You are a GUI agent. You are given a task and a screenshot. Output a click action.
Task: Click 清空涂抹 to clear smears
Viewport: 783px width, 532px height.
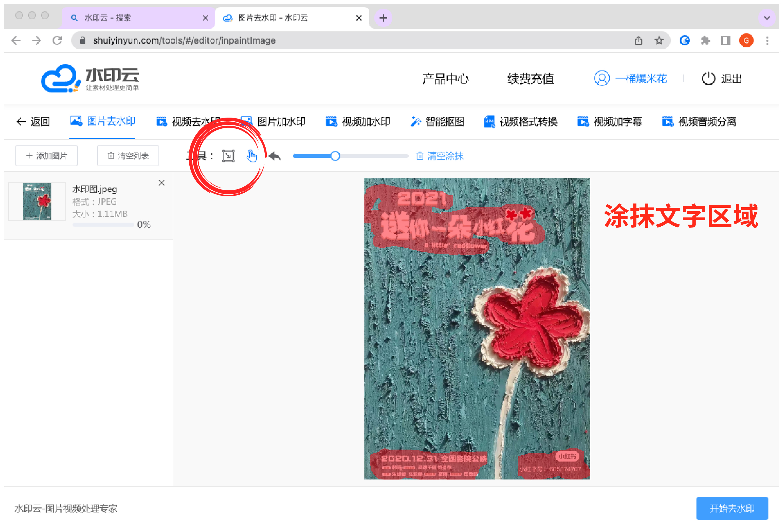(440, 156)
